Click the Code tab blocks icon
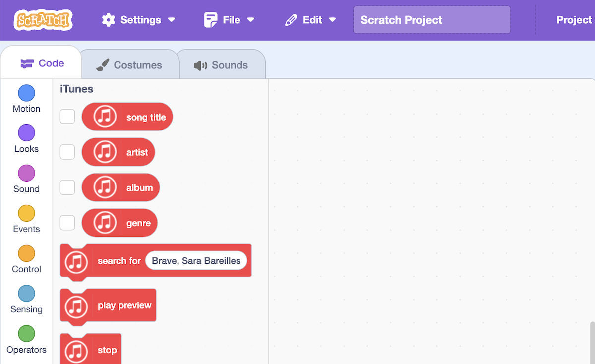This screenshot has height=364, width=595. tap(27, 63)
